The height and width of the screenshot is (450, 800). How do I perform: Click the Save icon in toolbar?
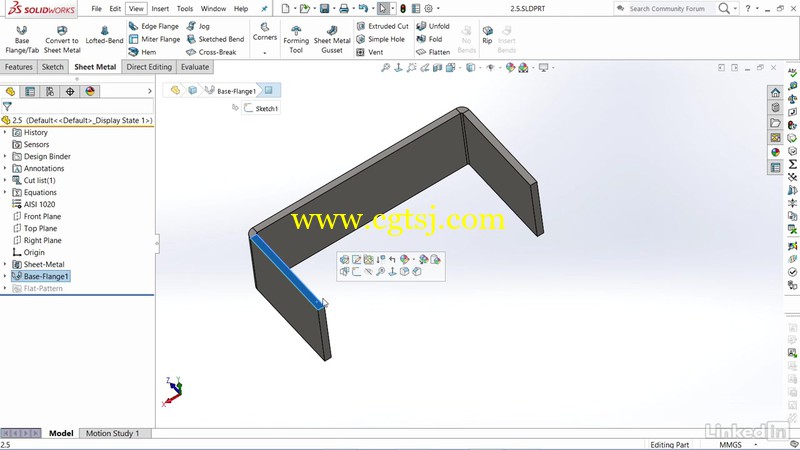click(x=324, y=9)
